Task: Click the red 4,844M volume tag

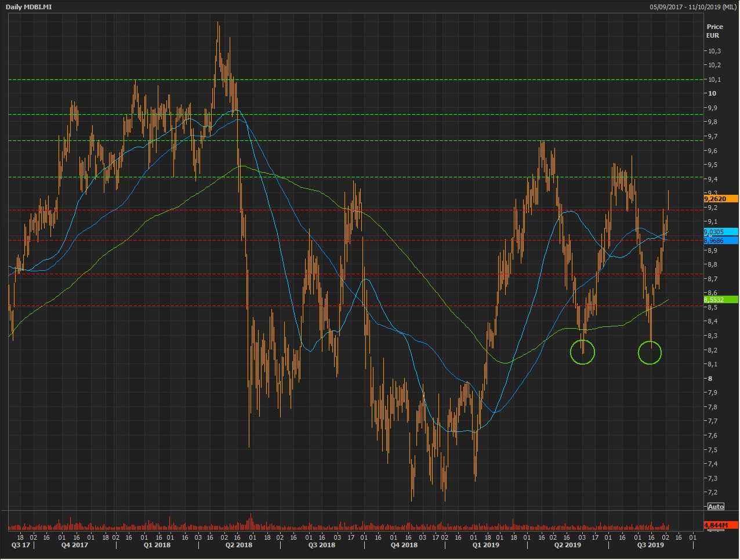Action: 720,525
